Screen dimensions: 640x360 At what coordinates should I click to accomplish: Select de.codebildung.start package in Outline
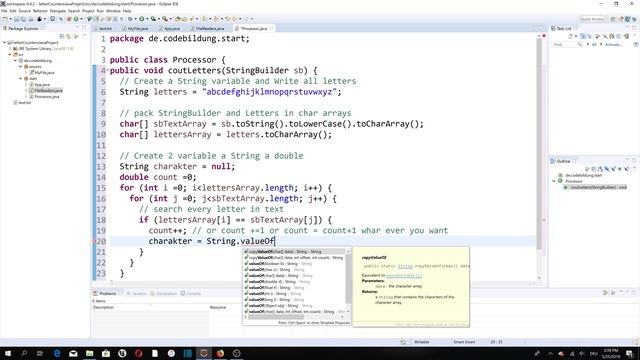coord(580,175)
